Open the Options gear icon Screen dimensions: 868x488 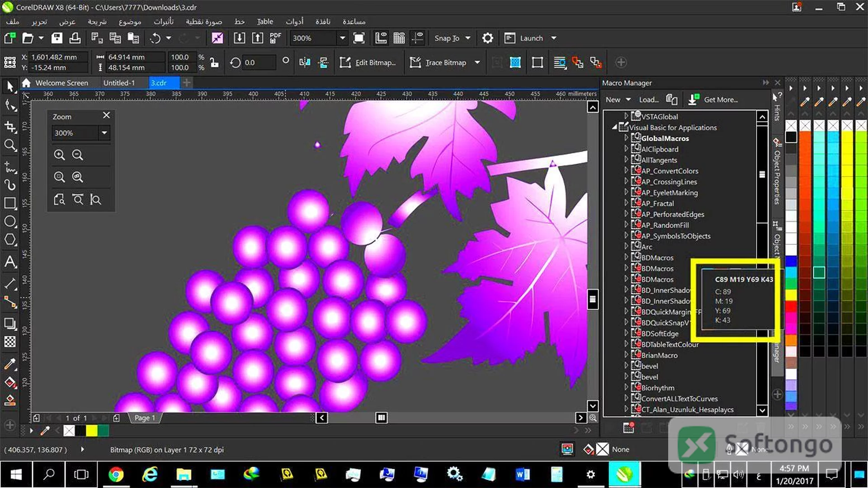pos(487,38)
